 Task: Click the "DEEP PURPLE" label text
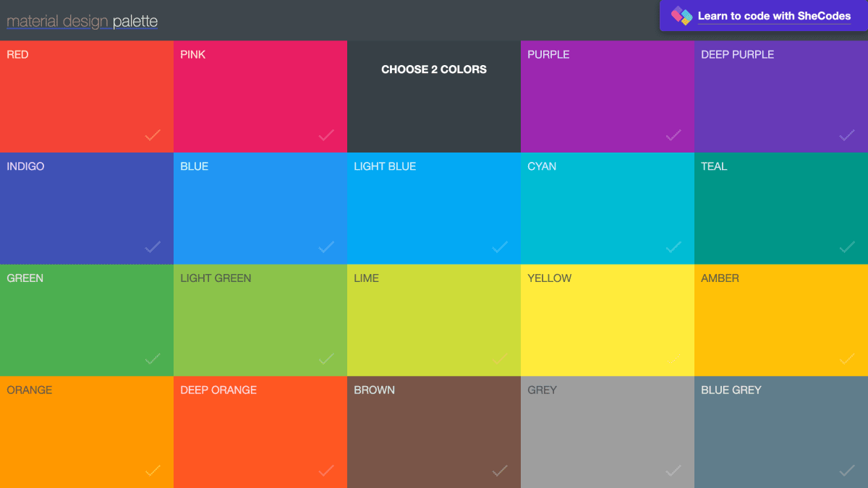(737, 54)
